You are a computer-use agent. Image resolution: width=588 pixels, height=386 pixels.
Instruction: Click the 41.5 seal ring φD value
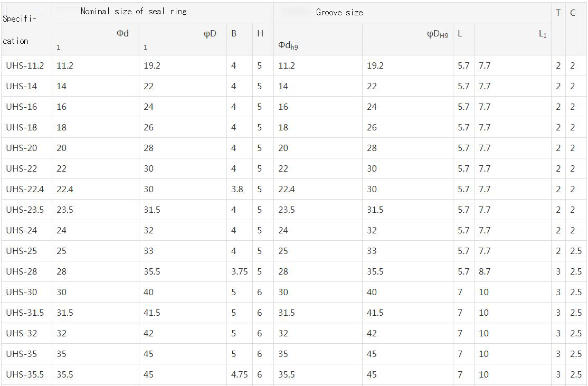click(152, 313)
